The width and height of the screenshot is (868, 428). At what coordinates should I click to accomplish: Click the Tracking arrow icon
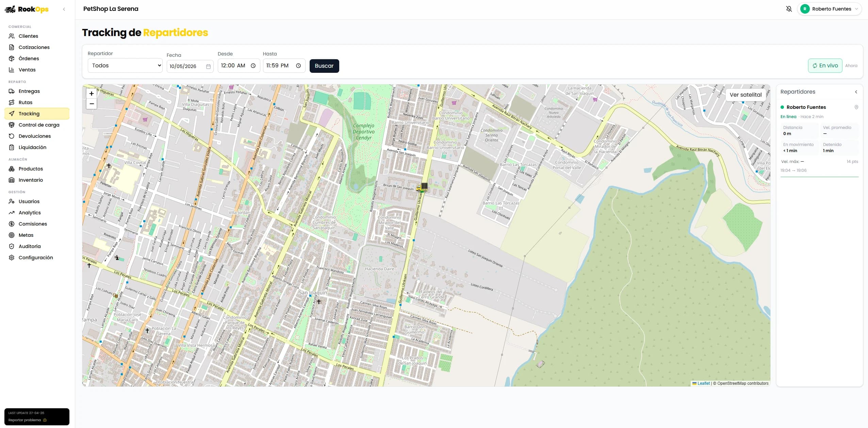click(x=12, y=114)
